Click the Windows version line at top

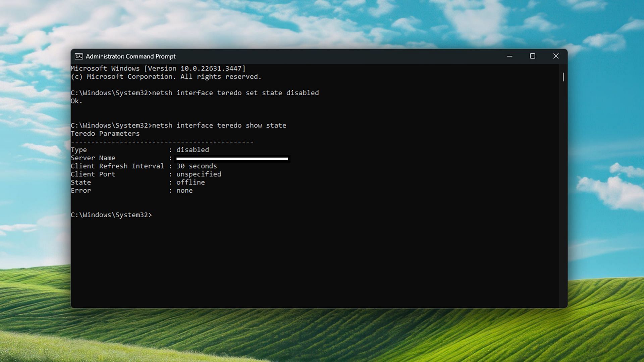158,68
